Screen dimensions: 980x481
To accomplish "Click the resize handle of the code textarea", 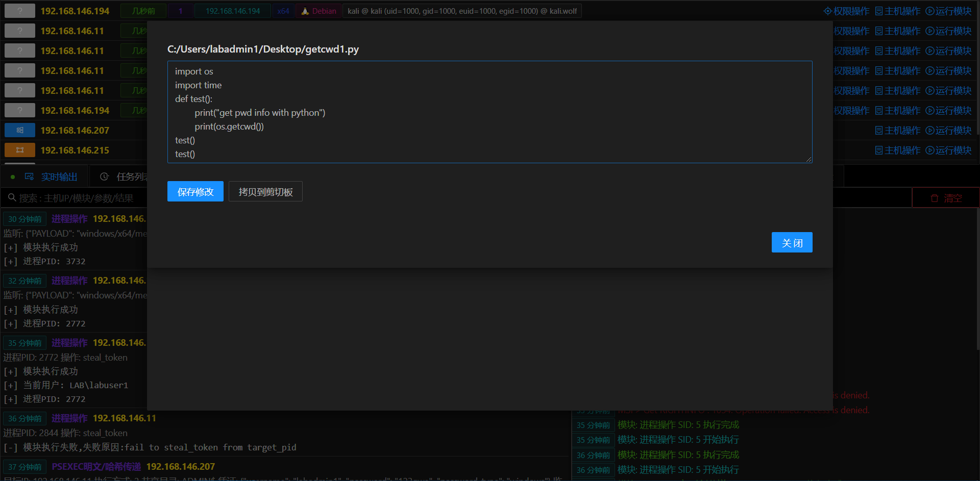I will (x=809, y=160).
